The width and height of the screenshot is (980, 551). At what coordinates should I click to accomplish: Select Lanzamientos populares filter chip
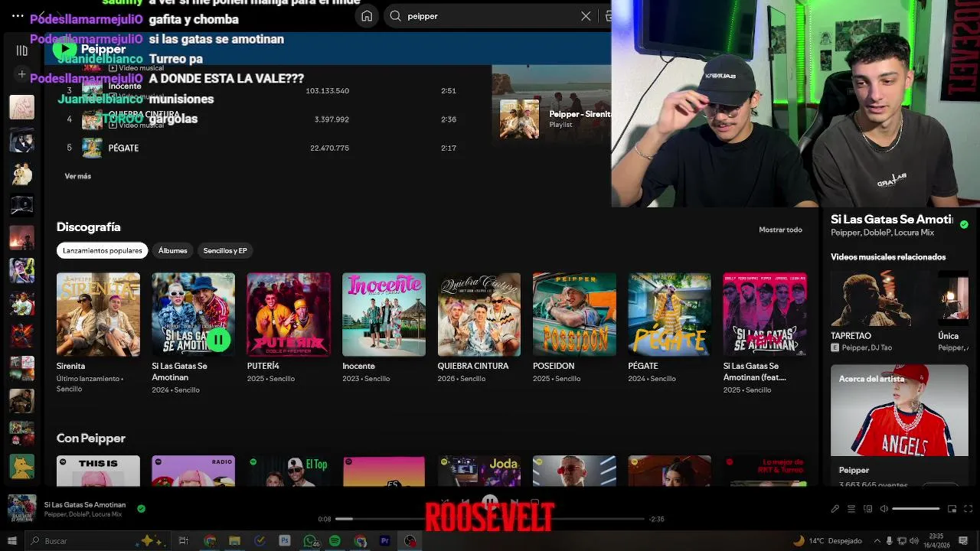click(102, 250)
